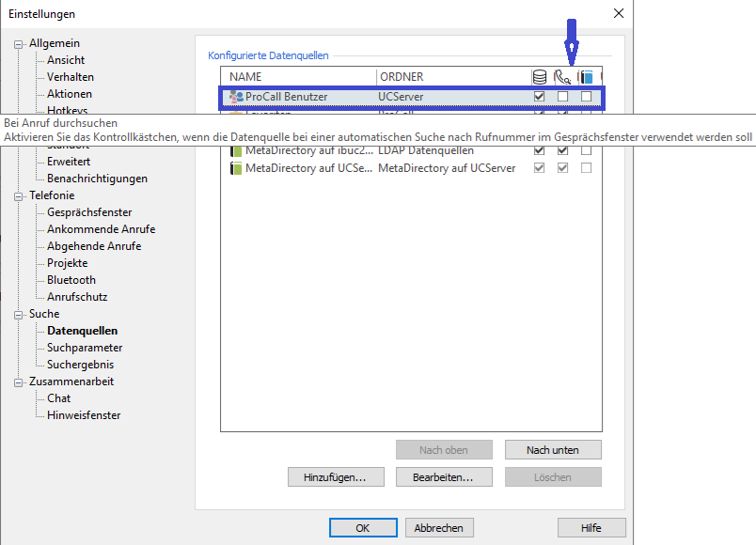This screenshot has height=545, width=756.
Task: Collapse the Allgemein tree node
Action: [x=19, y=43]
